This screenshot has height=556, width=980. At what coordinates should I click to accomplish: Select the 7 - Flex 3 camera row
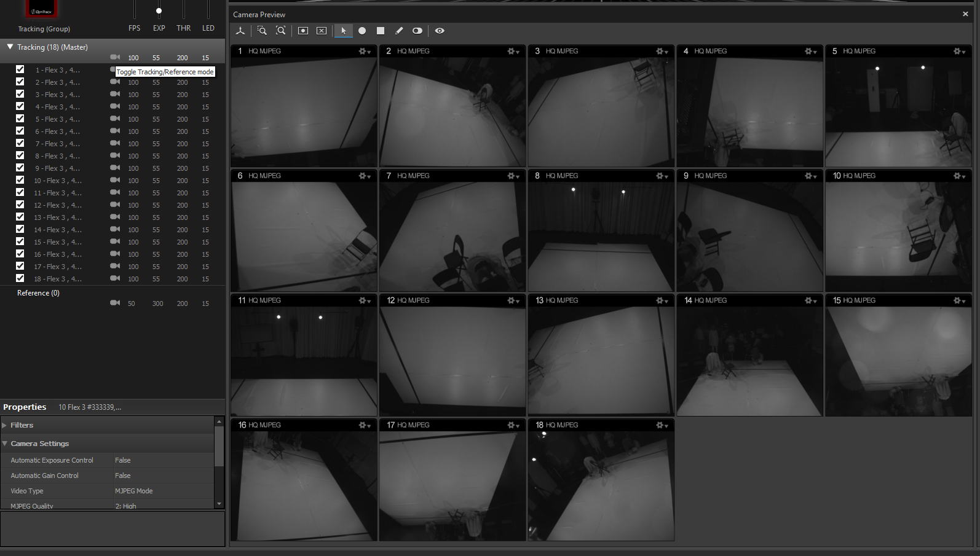pos(58,144)
